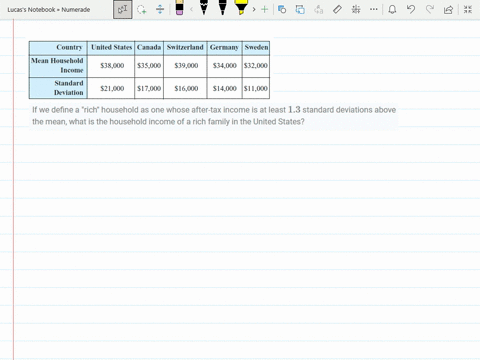Click the ink to shape icon
480x360 pixels.
tap(300, 9)
